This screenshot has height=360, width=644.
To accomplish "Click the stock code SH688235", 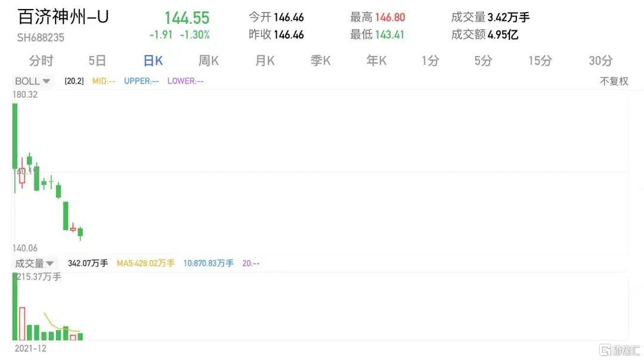I will (x=41, y=38).
